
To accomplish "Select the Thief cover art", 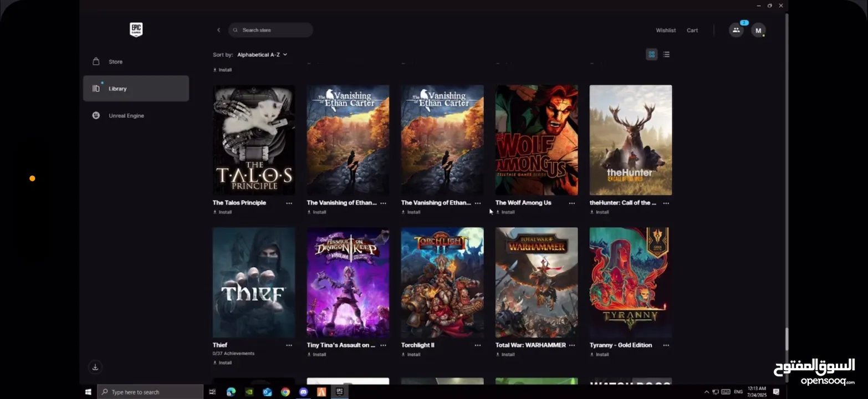I will point(254,283).
